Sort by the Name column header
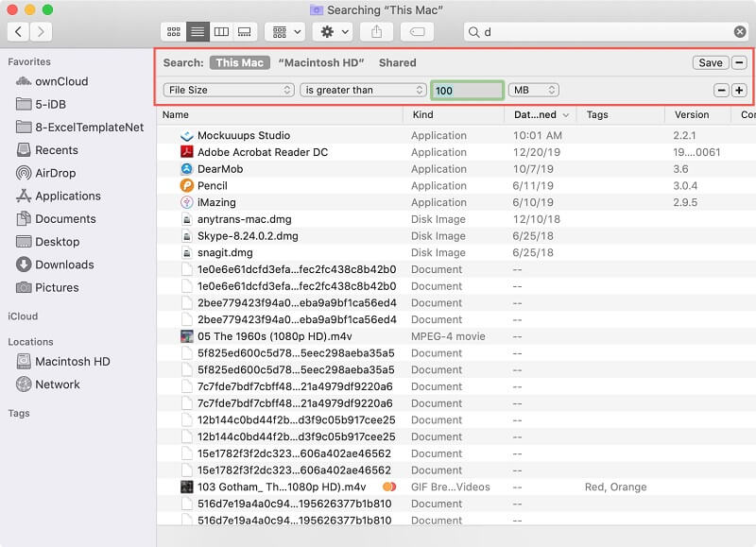The width and height of the screenshot is (756, 547). point(280,114)
